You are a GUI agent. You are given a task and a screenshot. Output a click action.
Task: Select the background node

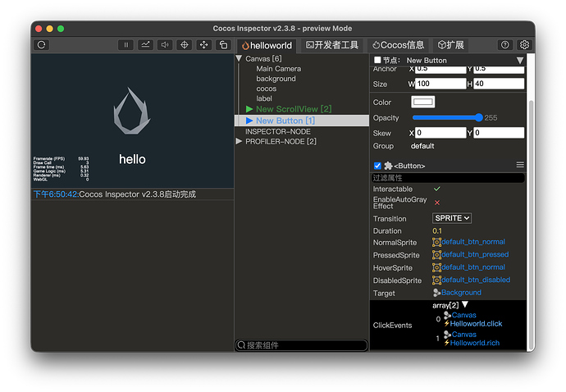(x=276, y=79)
